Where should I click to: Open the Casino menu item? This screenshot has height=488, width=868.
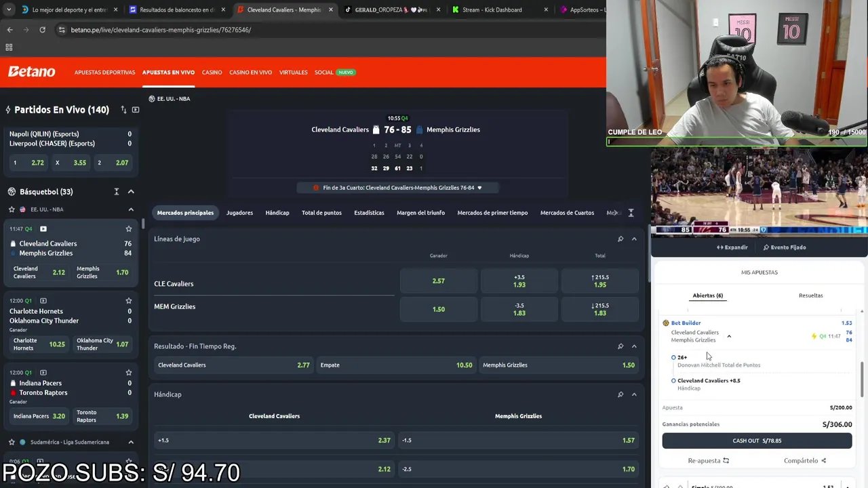[212, 73]
